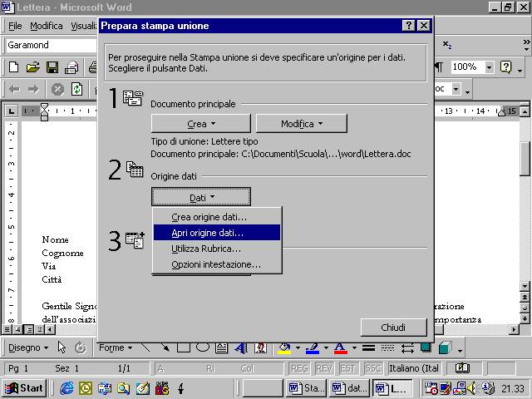
Task: Click the Print icon beside Save
Action: click(x=71, y=66)
